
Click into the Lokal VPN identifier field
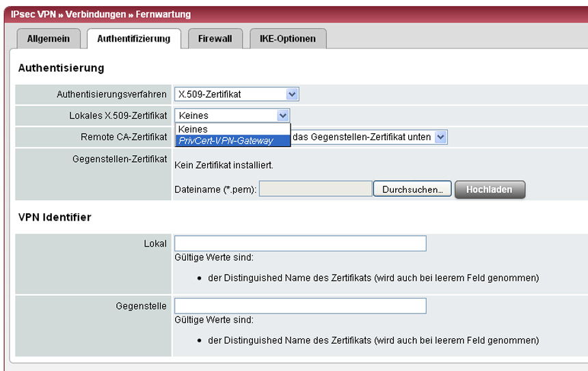coord(300,244)
